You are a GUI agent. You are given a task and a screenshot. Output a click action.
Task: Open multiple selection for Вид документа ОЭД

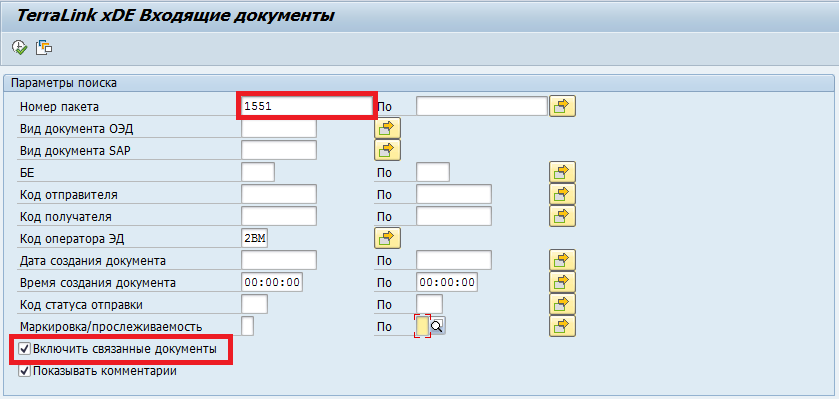[387, 128]
